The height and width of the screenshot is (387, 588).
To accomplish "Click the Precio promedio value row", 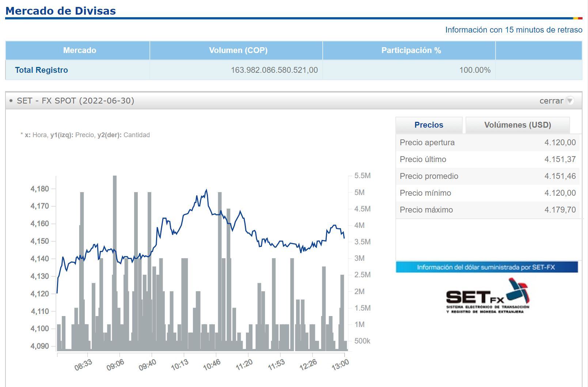I will 487,176.
